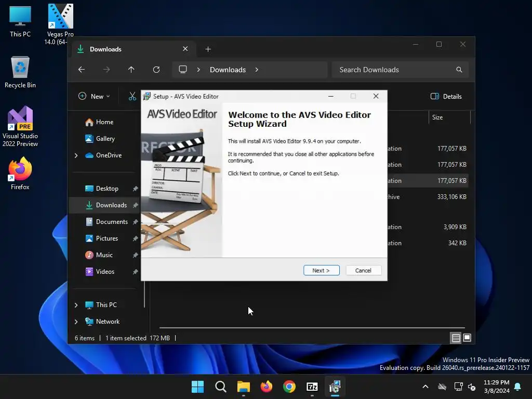Open Pictures in quick access
The image size is (532, 399).
click(x=107, y=238)
